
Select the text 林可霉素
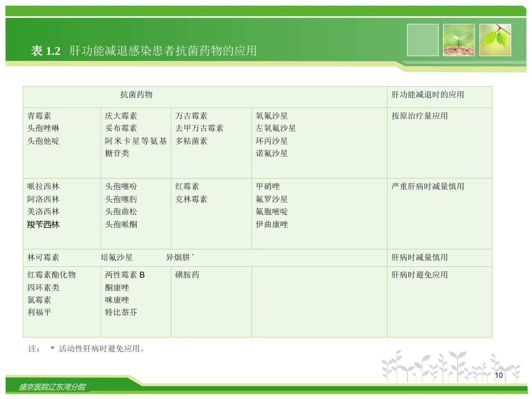[x=43, y=257]
